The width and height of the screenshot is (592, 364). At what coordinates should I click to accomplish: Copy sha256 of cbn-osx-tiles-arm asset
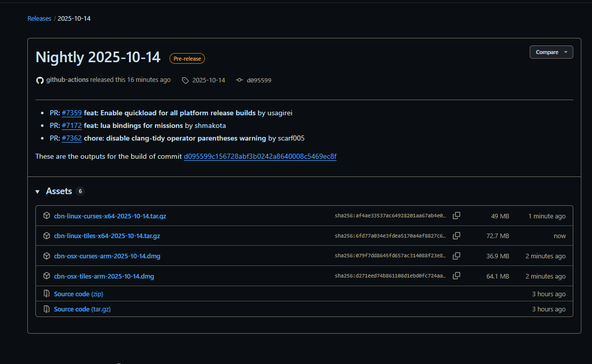456,276
